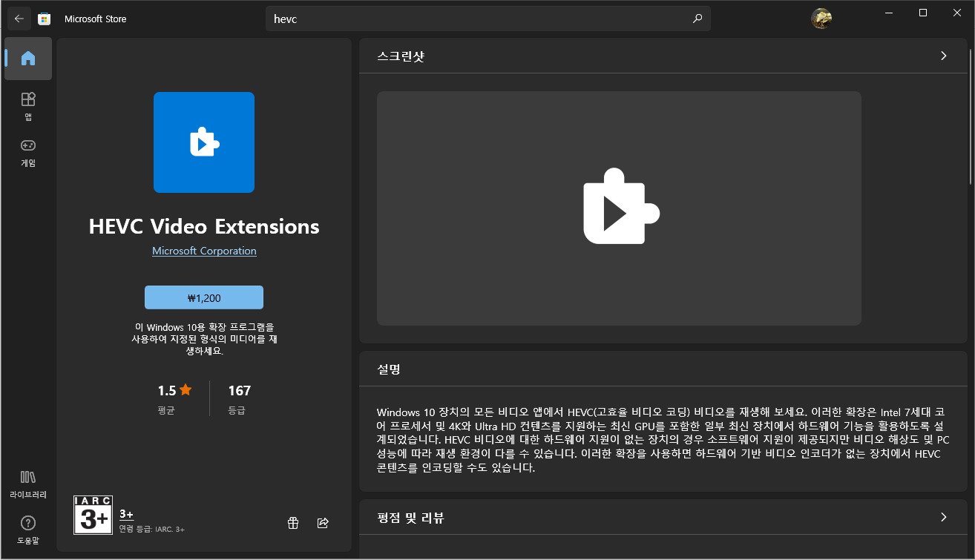This screenshot has height=560, width=975.
Task: Open the 3+ age rating link
Action: click(126, 514)
